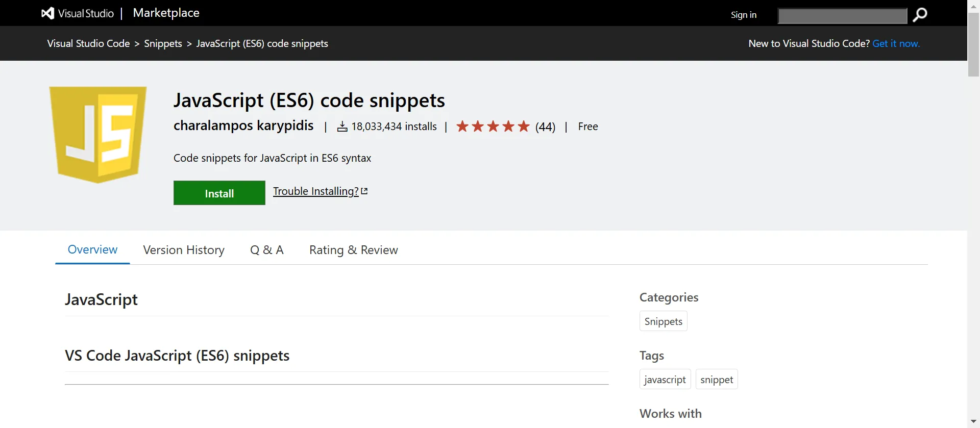Screen dimensions: 980x428
Task: Click the Tags heading
Action: pos(652,356)
